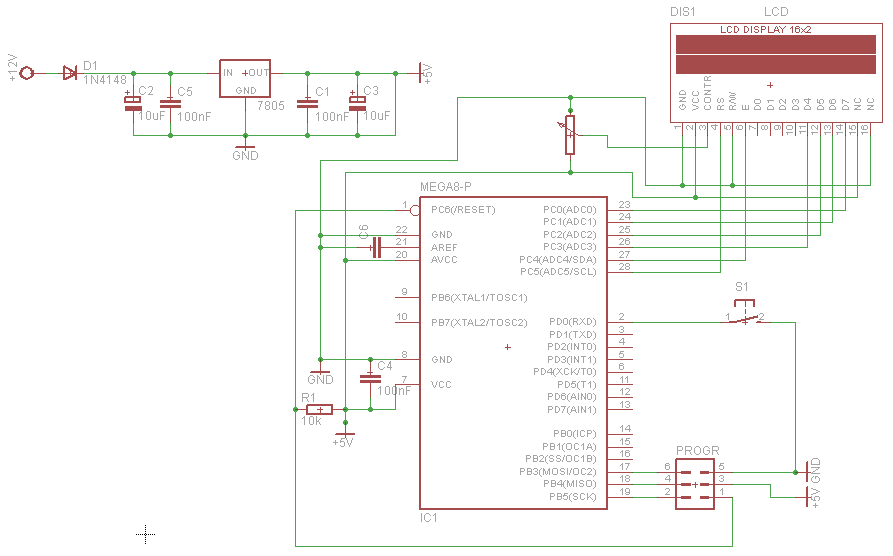
Task: Select the C5 capacitor symbol
Action: pyautogui.click(x=170, y=104)
